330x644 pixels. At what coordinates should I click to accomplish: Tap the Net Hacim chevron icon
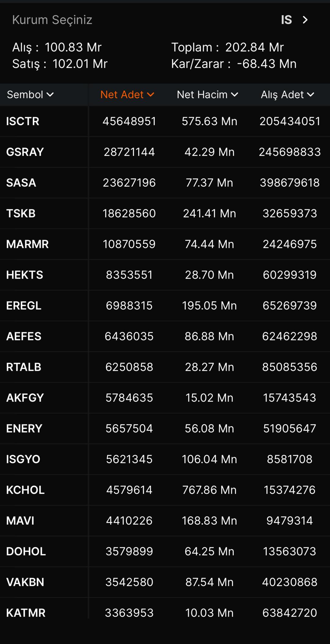(234, 95)
